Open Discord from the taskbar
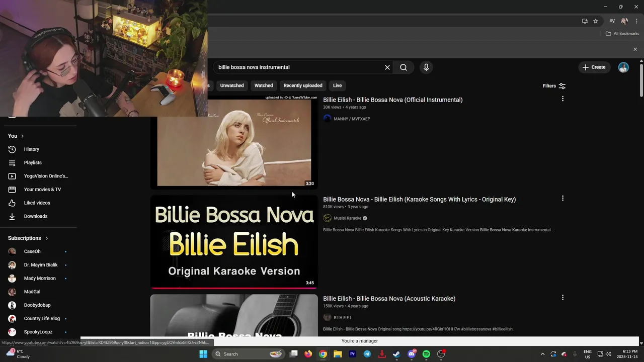The width and height of the screenshot is (644, 362). click(x=412, y=354)
